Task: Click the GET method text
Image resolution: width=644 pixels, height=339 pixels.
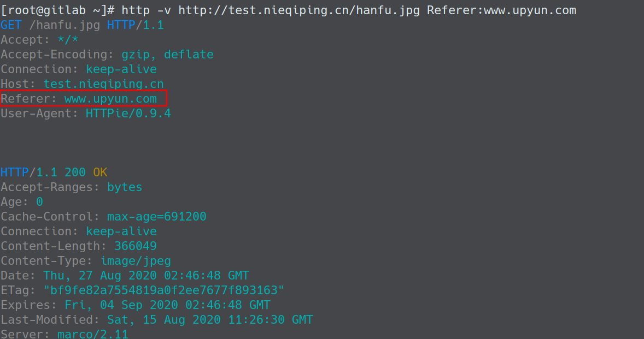Action: click(x=11, y=25)
